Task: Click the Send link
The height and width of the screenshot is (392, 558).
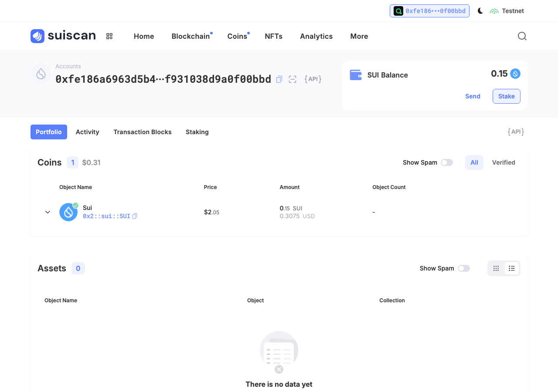Action: pos(473,96)
